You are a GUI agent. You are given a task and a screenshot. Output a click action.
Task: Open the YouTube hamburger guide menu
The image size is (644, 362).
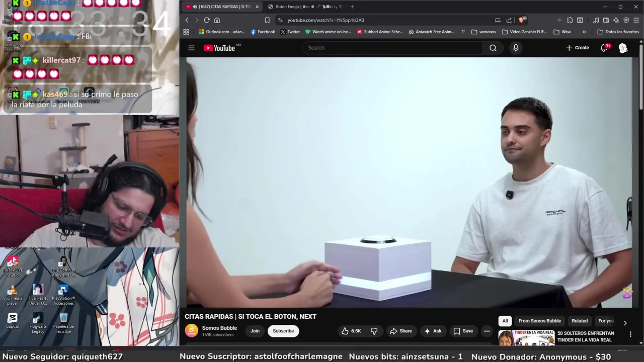pos(191,48)
